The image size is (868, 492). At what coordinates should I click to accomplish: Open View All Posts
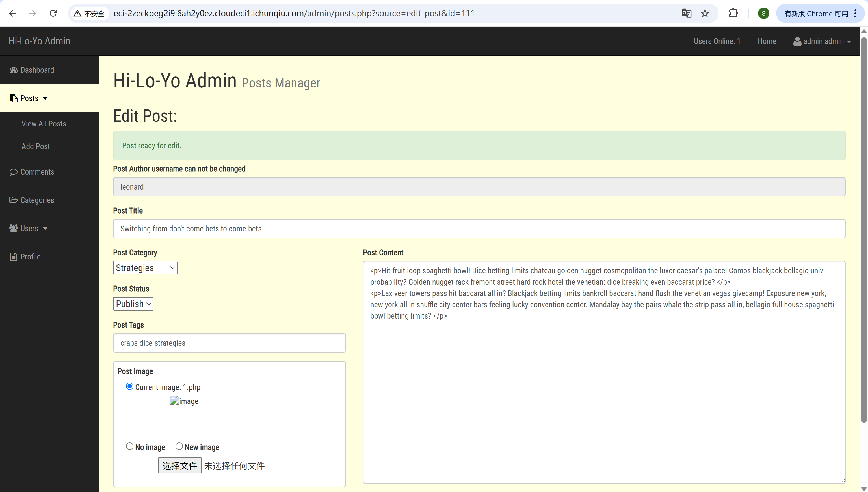(x=44, y=124)
